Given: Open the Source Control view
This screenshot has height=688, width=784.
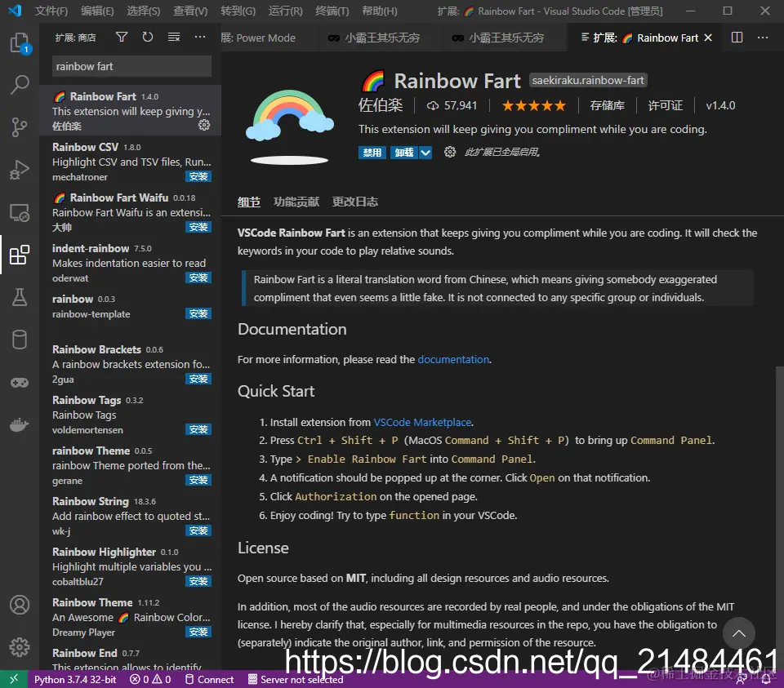Looking at the screenshot, I should [x=20, y=127].
